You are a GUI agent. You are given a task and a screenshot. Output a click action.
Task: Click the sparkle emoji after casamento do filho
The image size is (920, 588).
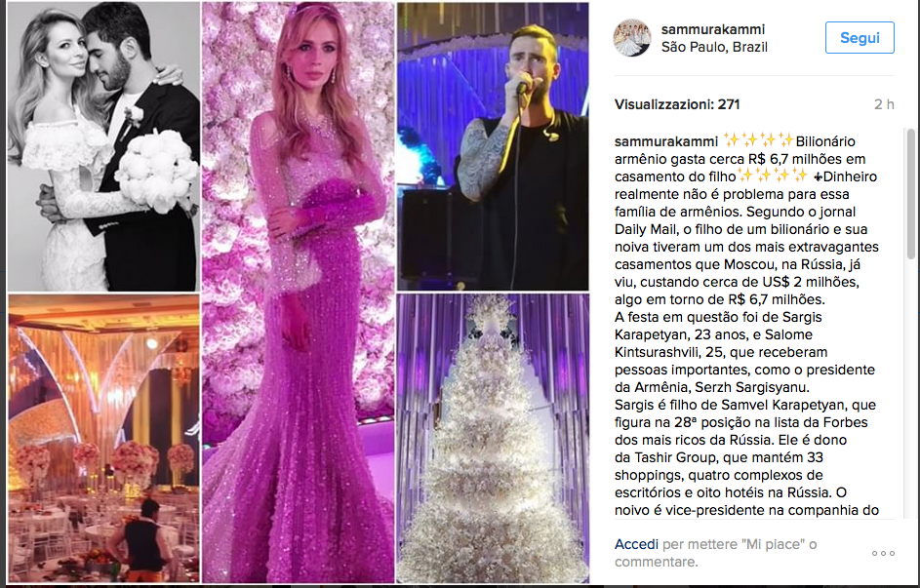click(773, 176)
